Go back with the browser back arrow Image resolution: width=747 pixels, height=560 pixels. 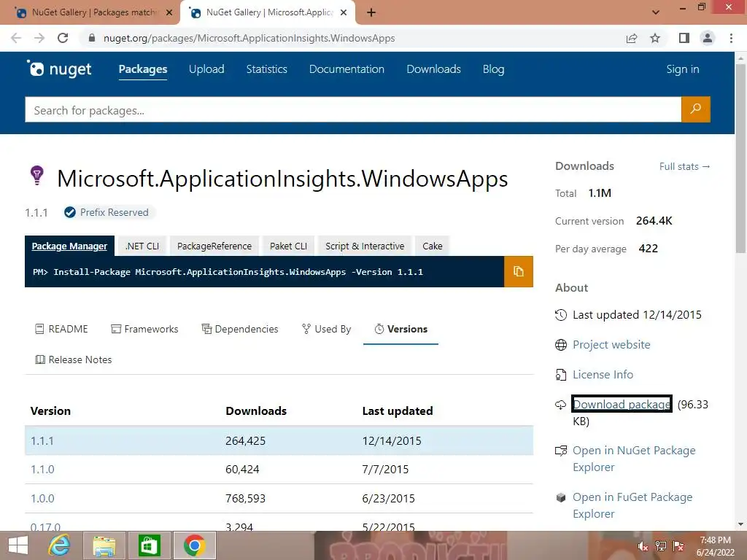click(x=16, y=38)
